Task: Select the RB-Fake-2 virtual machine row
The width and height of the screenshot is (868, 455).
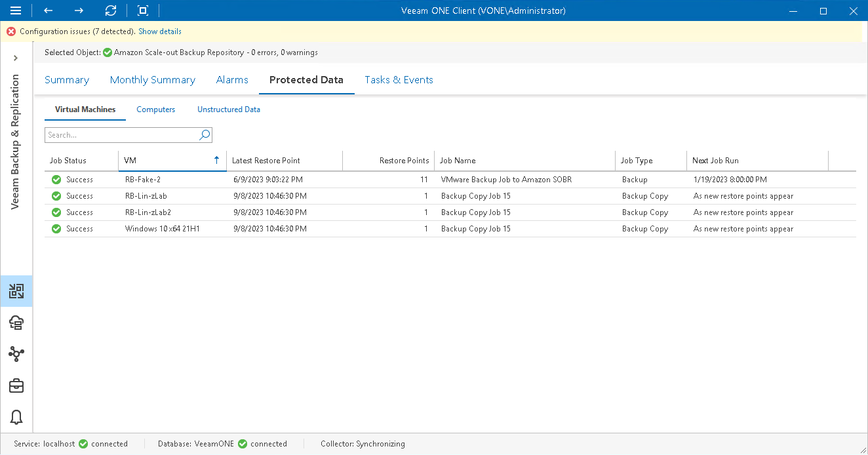Action: tap(140, 179)
